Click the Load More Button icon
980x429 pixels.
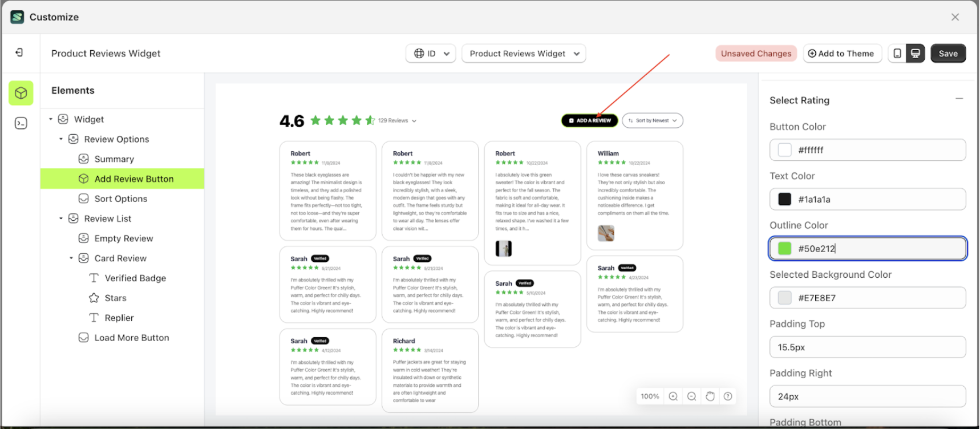click(84, 338)
